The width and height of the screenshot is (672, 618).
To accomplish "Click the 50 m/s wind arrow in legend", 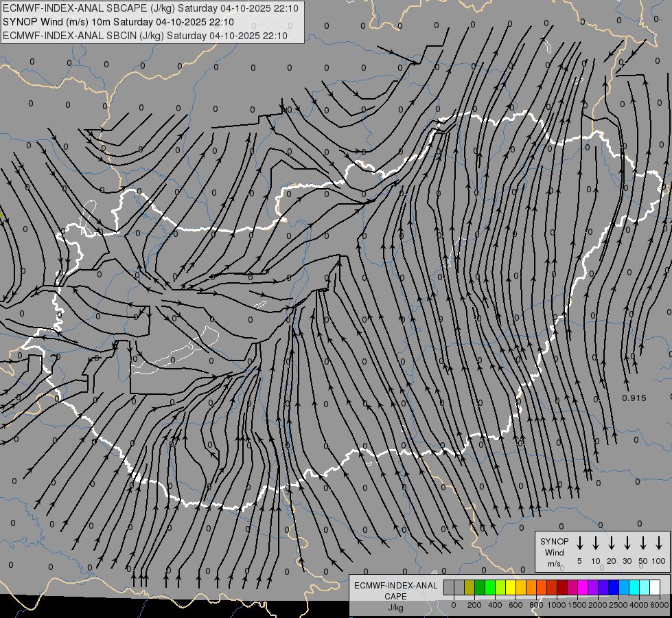I will coord(643,543).
